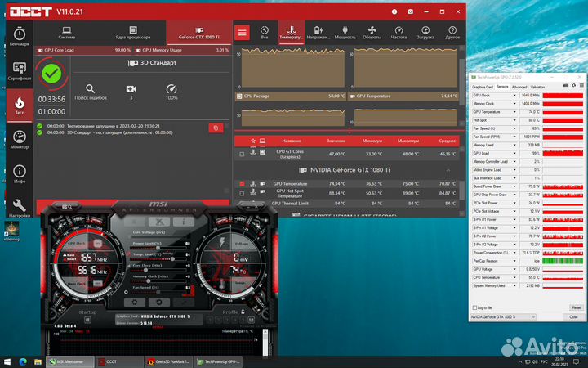This screenshot has width=588, height=368.
Task: Open the Advanced tab in GPU-Z
Action: (519, 87)
